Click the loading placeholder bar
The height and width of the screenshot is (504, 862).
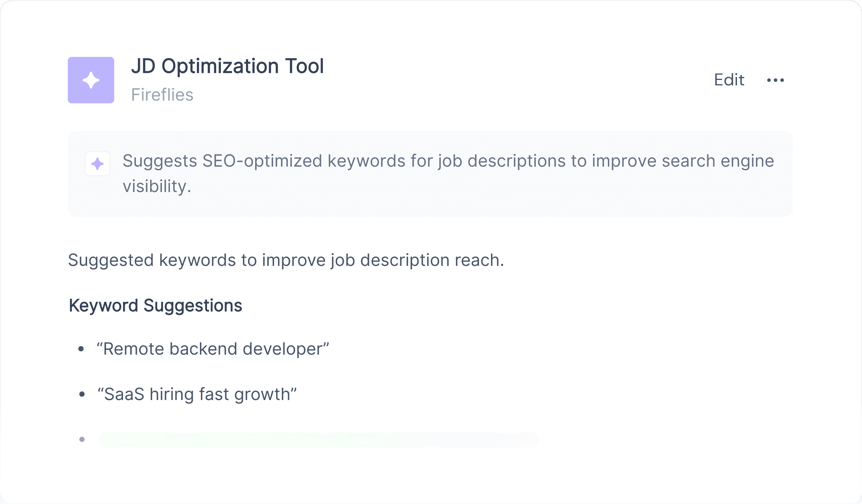(319, 440)
